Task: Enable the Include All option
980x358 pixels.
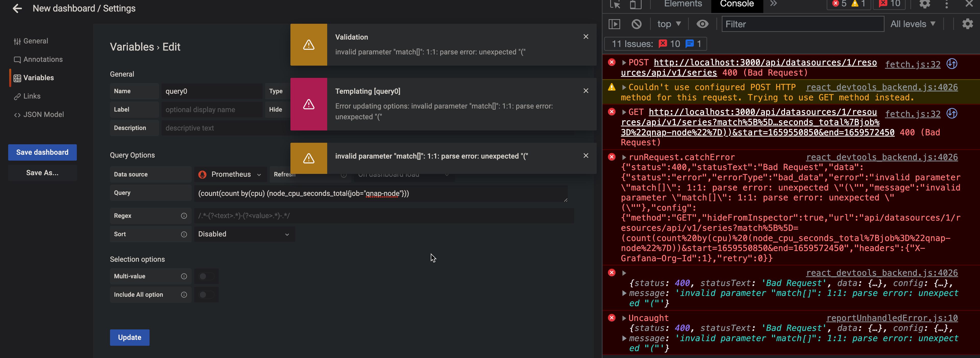Action: point(206,294)
